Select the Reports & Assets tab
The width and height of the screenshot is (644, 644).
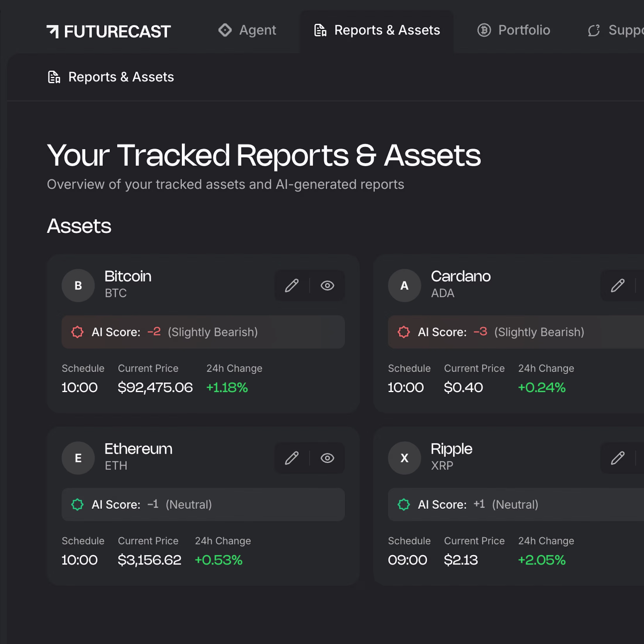(377, 30)
